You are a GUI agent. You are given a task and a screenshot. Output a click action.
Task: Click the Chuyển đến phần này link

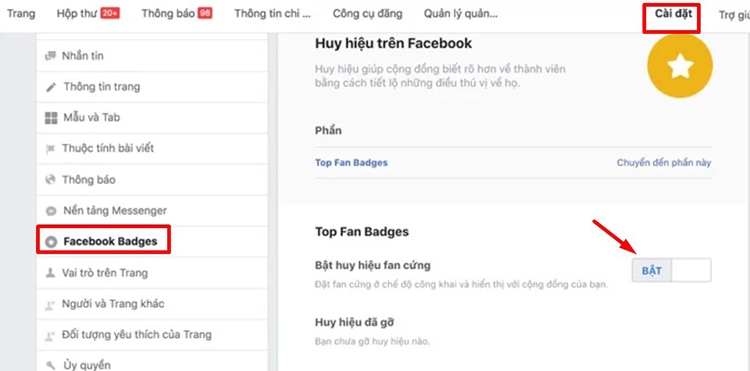click(663, 163)
